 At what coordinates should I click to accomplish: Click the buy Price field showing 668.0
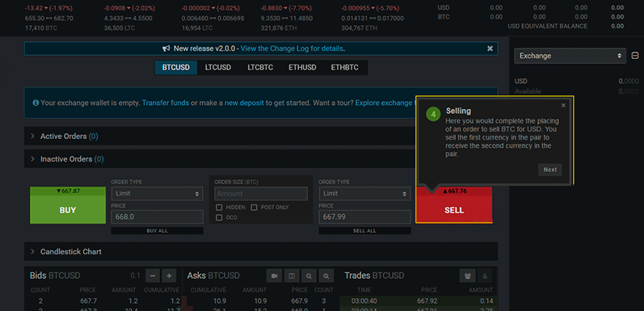pyautogui.click(x=158, y=216)
